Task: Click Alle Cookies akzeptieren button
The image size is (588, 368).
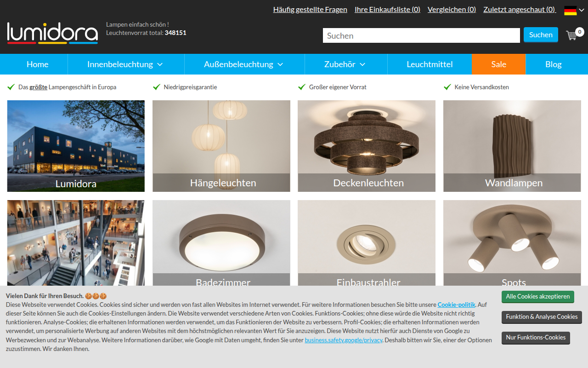Action: [x=538, y=297]
